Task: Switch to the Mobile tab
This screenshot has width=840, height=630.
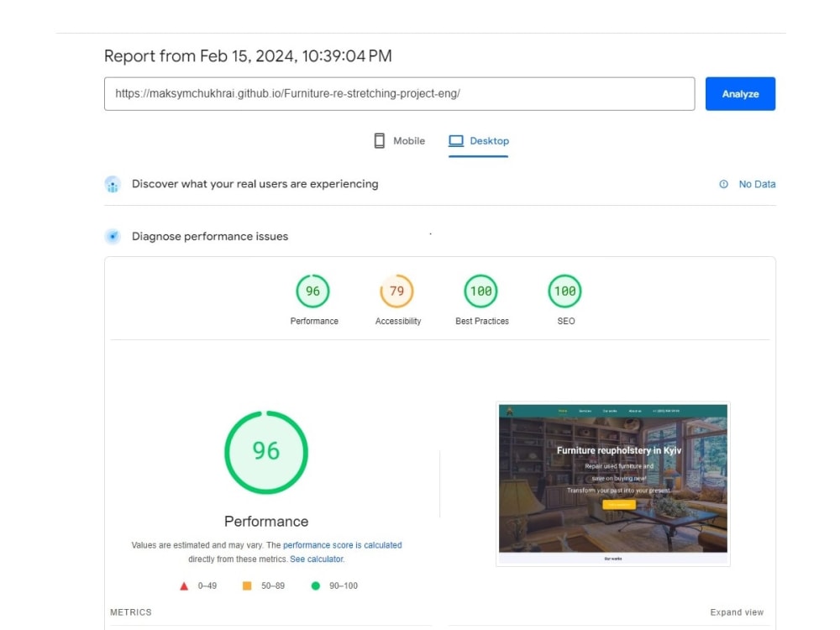Action: point(400,141)
